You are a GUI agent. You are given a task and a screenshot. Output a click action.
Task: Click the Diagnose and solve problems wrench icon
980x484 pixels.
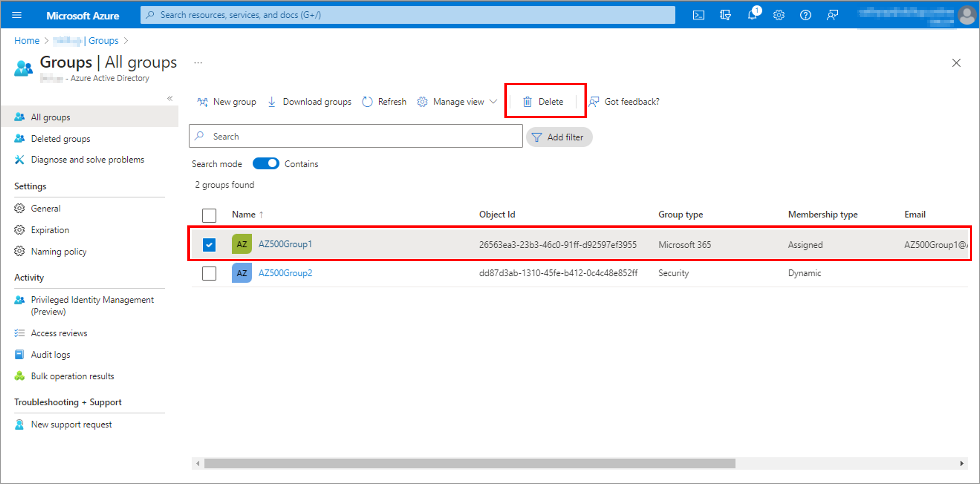click(x=19, y=160)
